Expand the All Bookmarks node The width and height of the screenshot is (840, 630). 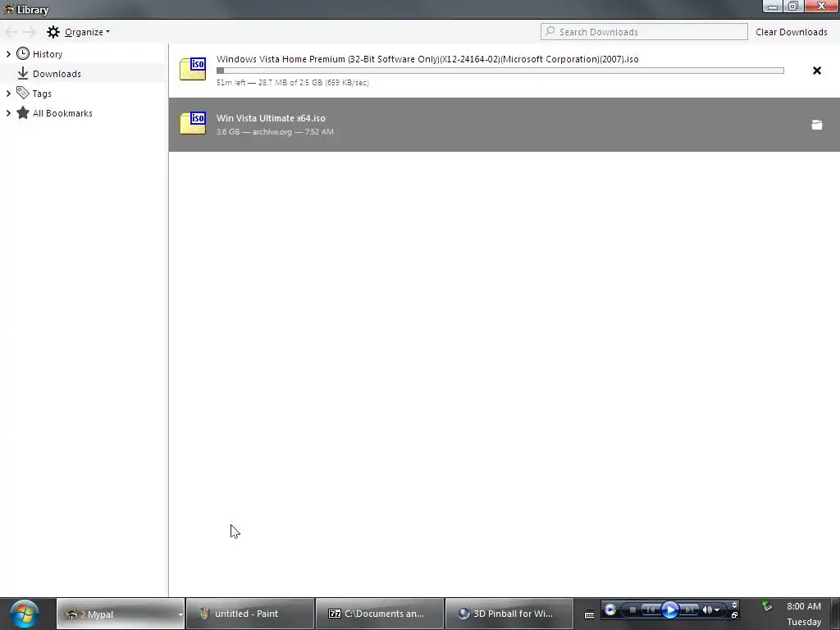coord(8,113)
